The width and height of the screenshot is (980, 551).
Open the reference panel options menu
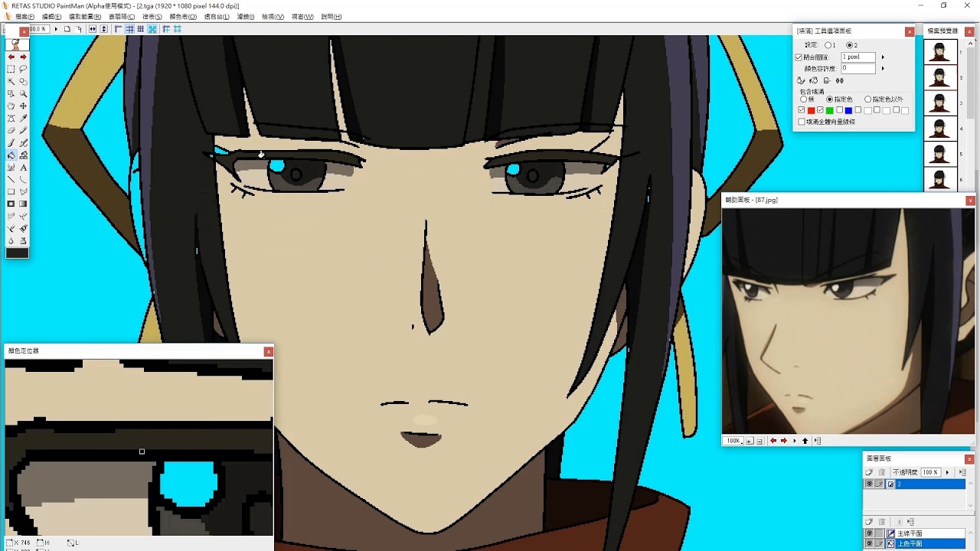(818, 441)
